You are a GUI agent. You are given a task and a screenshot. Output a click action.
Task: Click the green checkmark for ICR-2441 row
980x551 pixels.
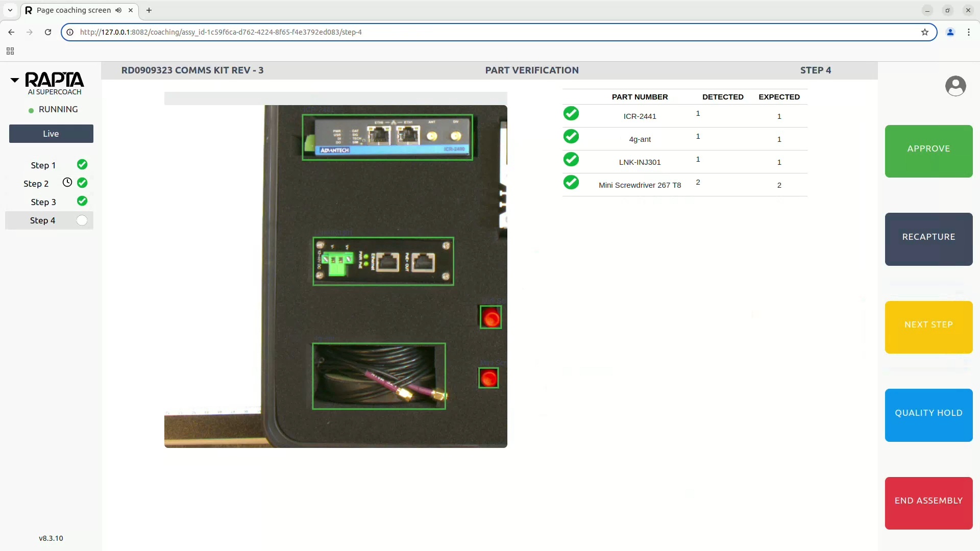tap(571, 114)
